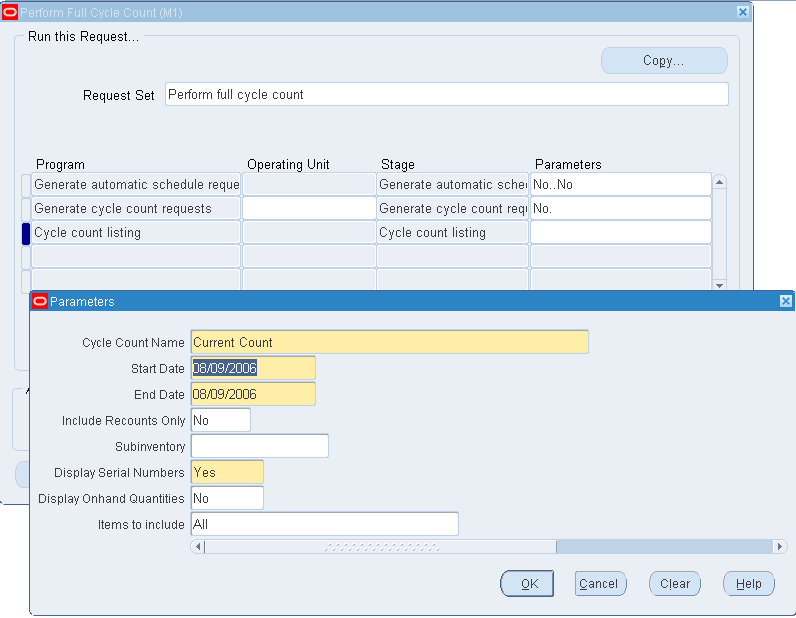The image size is (796, 618).
Task: Click the No..No parameters cell
Action: point(620,184)
